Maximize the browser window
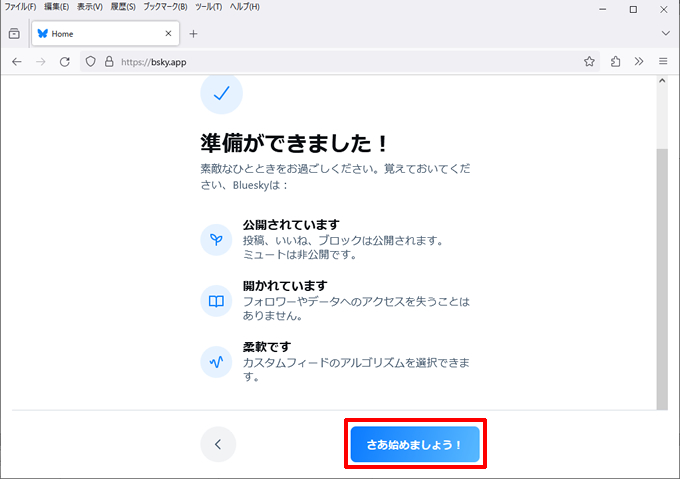Screen dimensions: 680x480 [633, 9]
